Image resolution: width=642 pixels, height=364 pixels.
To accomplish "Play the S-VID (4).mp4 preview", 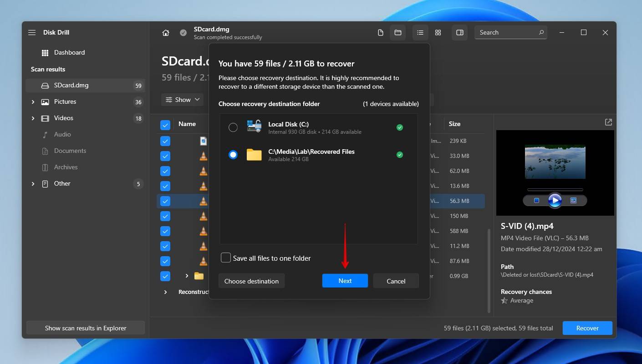I will click(555, 200).
